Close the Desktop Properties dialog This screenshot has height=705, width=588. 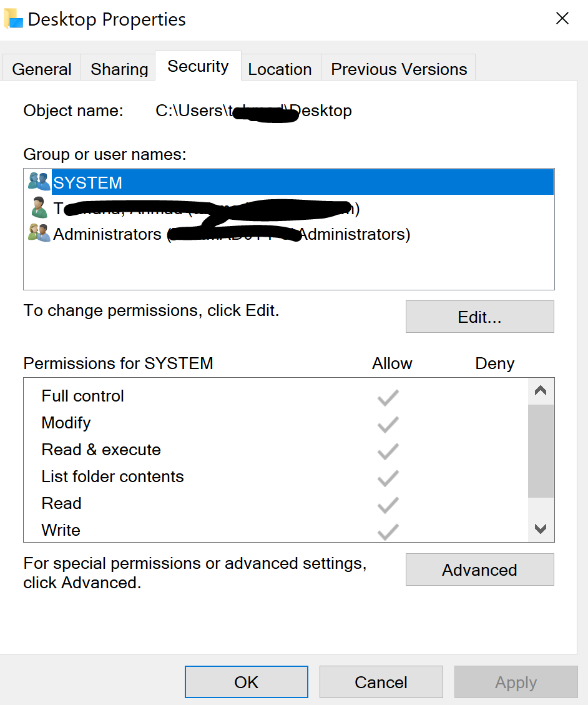pos(562,19)
